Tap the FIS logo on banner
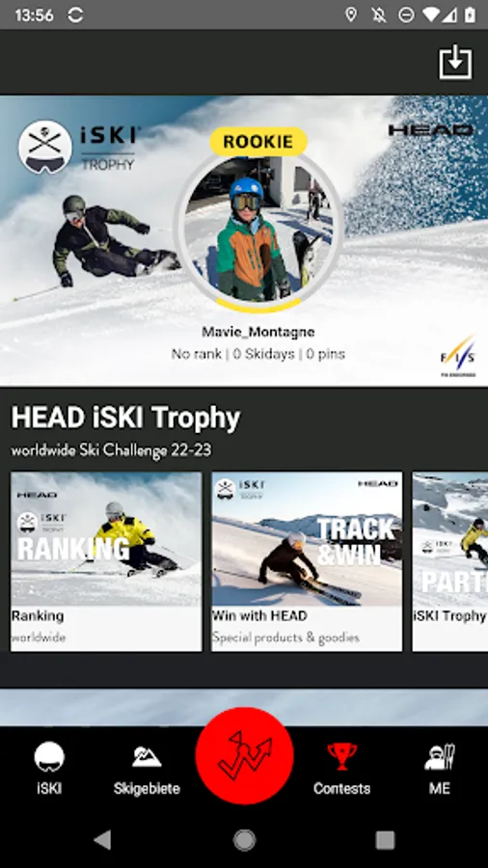 pyautogui.click(x=458, y=356)
